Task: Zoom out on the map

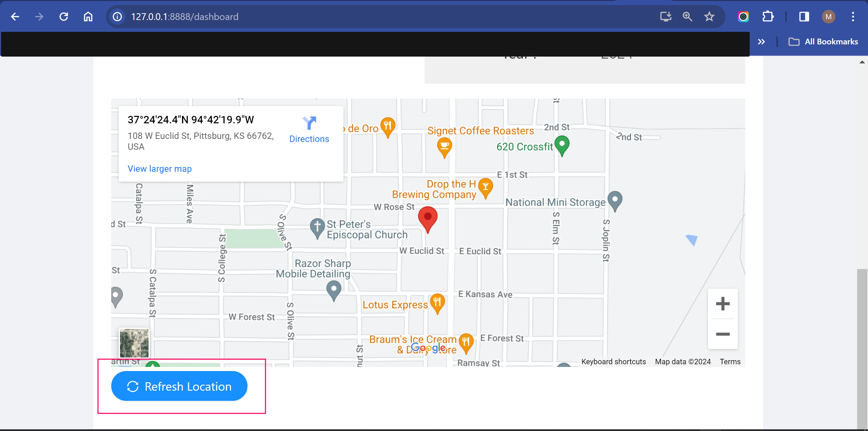Action: [723, 334]
